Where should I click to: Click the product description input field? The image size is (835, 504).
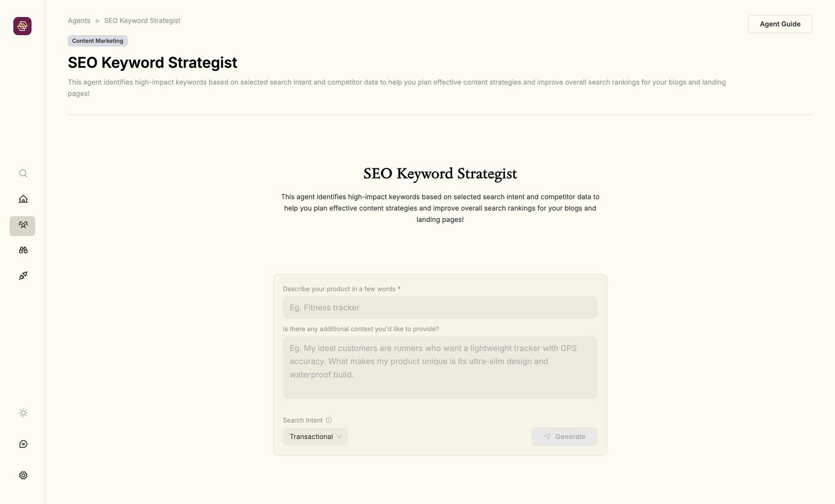pyautogui.click(x=440, y=307)
